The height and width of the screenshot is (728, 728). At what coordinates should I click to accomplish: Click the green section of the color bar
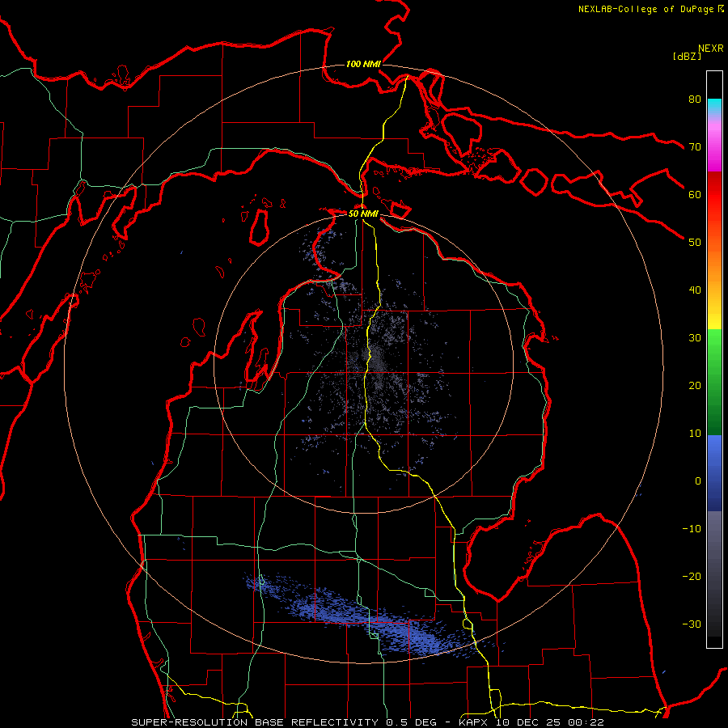(714, 382)
